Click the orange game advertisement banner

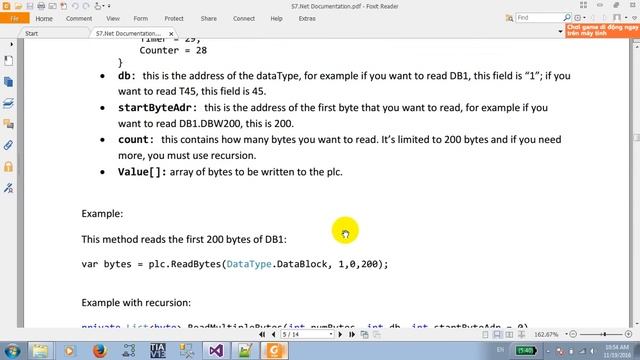click(x=602, y=30)
